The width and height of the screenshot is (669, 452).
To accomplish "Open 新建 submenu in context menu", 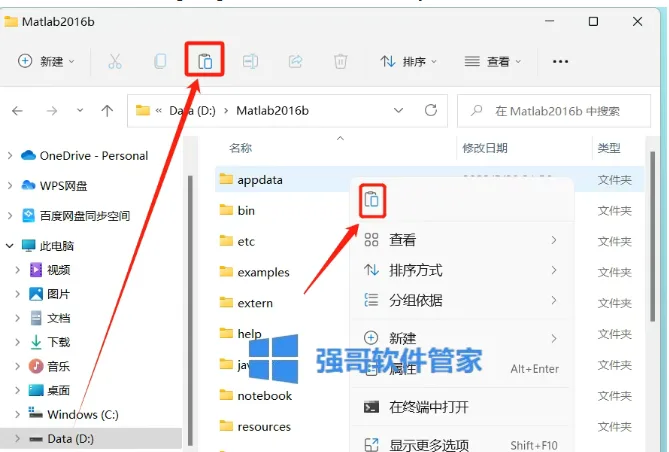I will coord(461,338).
